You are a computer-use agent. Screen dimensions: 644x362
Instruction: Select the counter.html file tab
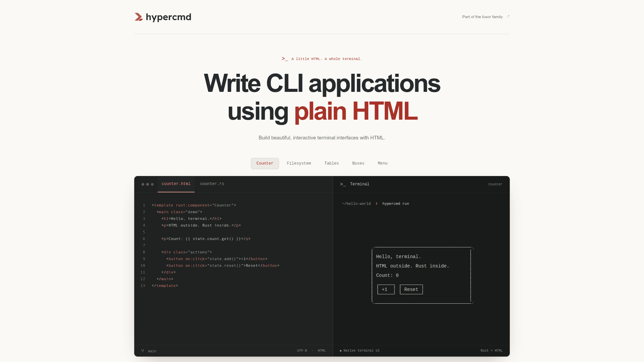click(x=176, y=184)
